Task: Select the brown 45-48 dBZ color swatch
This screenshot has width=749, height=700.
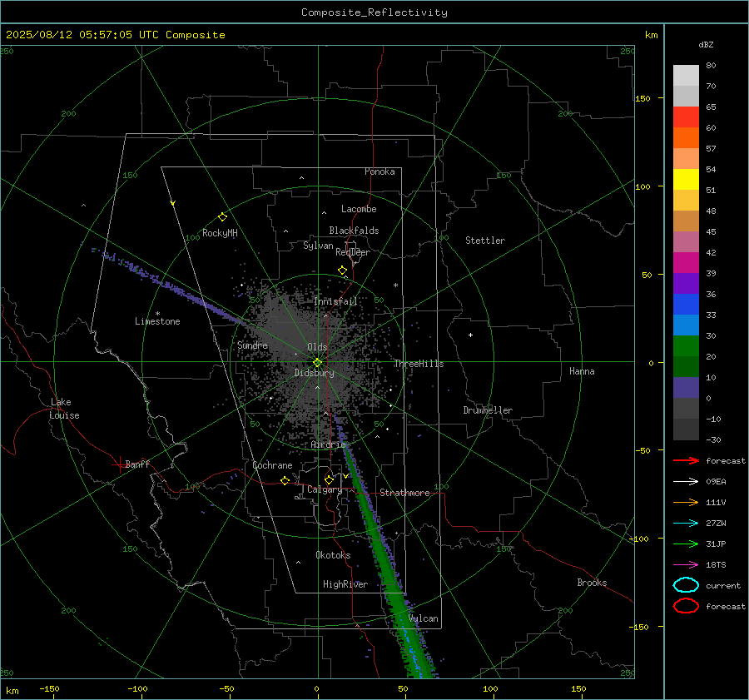Action: [686, 221]
